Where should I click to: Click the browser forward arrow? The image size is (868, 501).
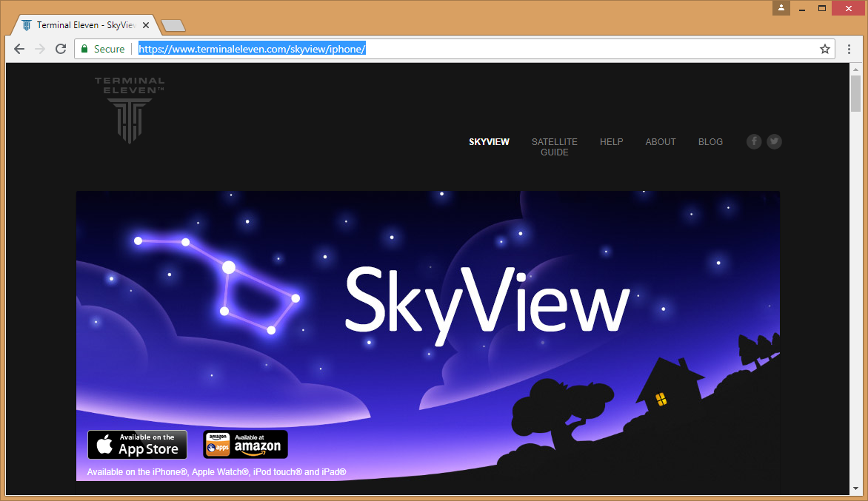tap(40, 50)
